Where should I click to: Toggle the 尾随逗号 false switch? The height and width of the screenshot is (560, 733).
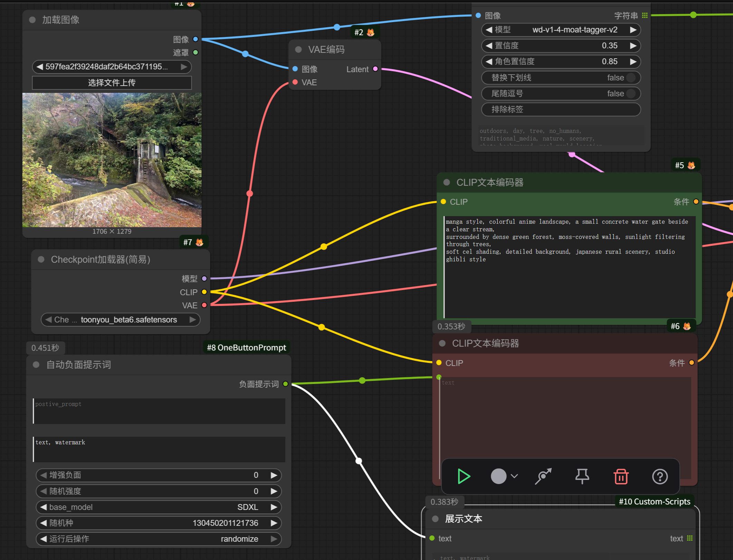coord(630,94)
